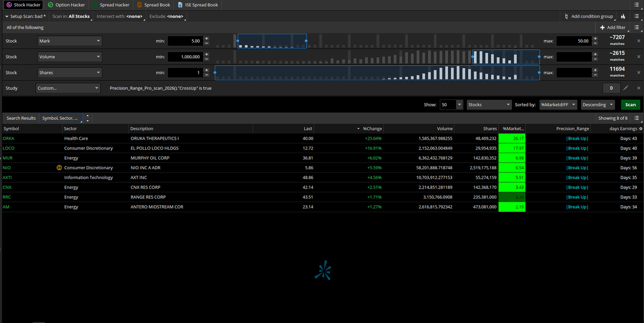The image size is (644, 323).
Task: Open Intersect with selector
Action: tap(119, 17)
